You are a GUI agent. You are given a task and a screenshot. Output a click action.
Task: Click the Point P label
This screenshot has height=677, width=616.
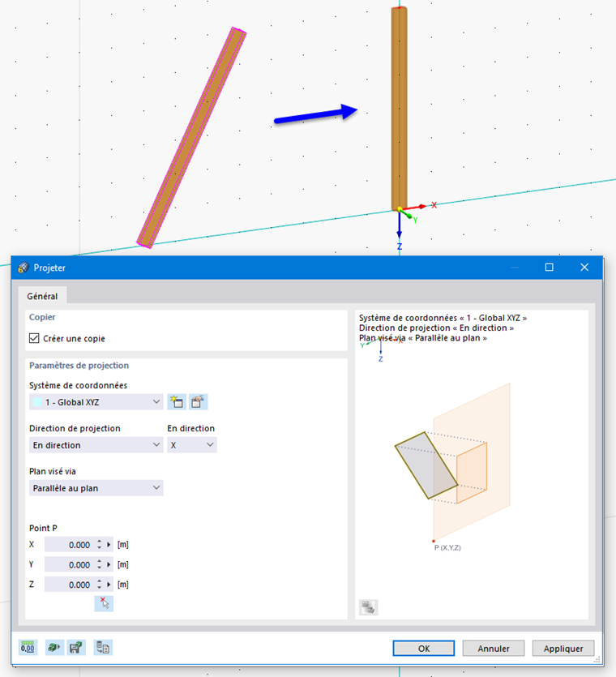click(x=43, y=528)
